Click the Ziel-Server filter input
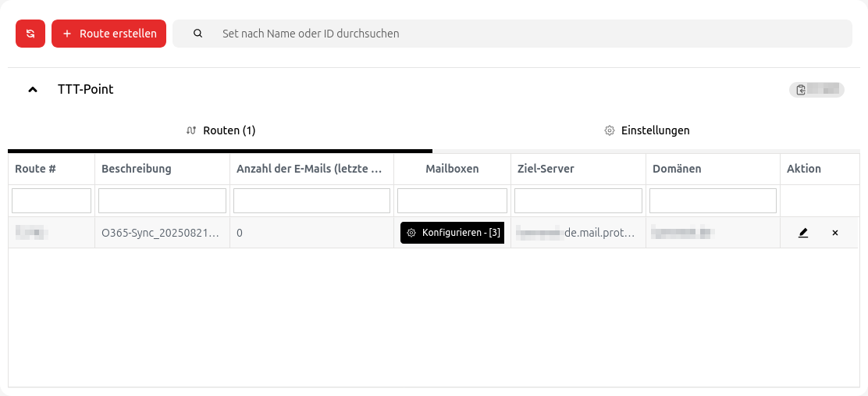Screen dimensions: 868x396 click(578, 201)
